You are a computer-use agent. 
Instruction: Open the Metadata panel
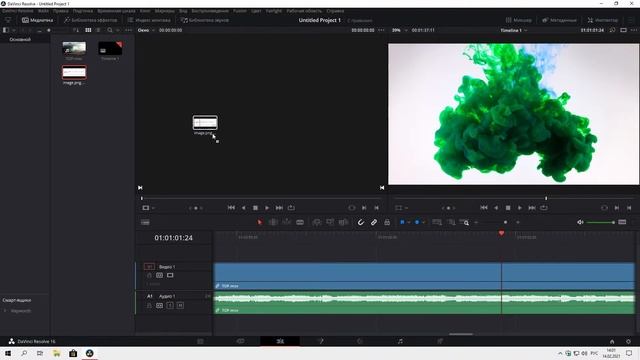(x=559, y=20)
